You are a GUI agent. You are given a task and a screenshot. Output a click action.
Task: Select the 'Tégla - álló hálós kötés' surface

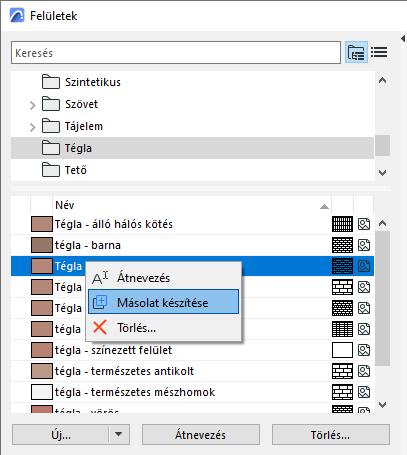click(x=192, y=224)
